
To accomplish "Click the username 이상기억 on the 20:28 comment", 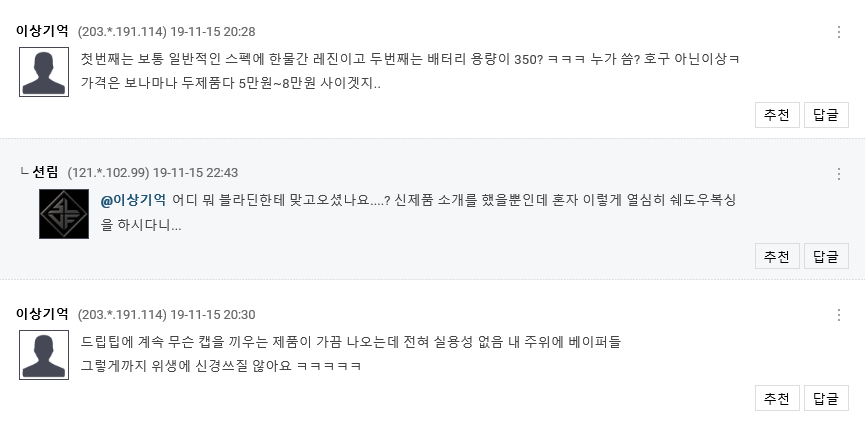I will point(42,32).
